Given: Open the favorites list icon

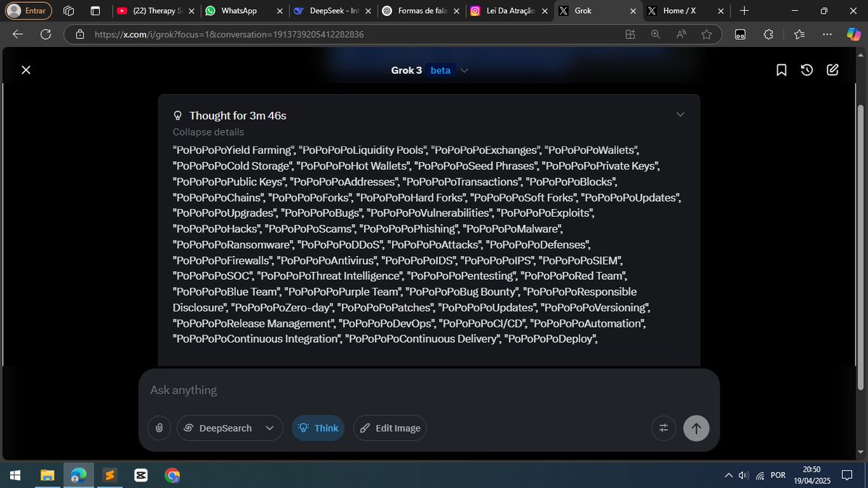Looking at the screenshot, I should coord(799,34).
